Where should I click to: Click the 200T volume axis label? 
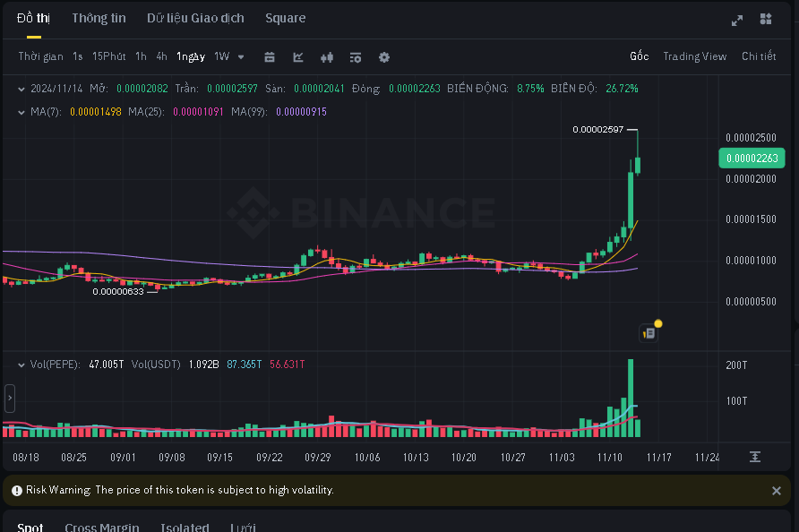(737, 365)
